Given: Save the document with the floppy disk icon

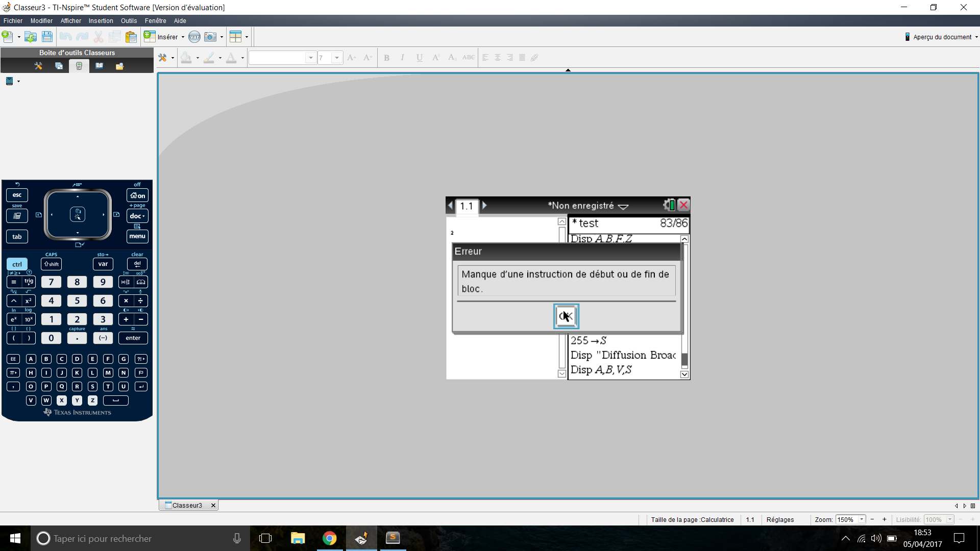Looking at the screenshot, I should point(47,37).
